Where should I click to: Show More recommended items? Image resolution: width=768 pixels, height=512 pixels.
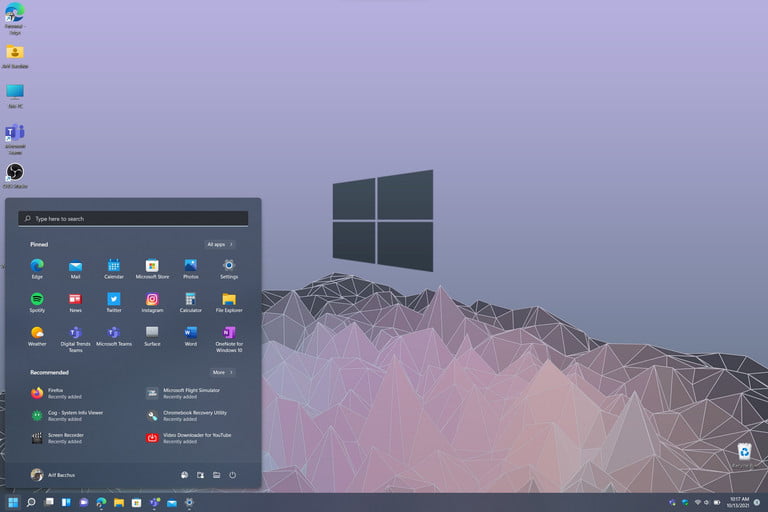tap(223, 372)
